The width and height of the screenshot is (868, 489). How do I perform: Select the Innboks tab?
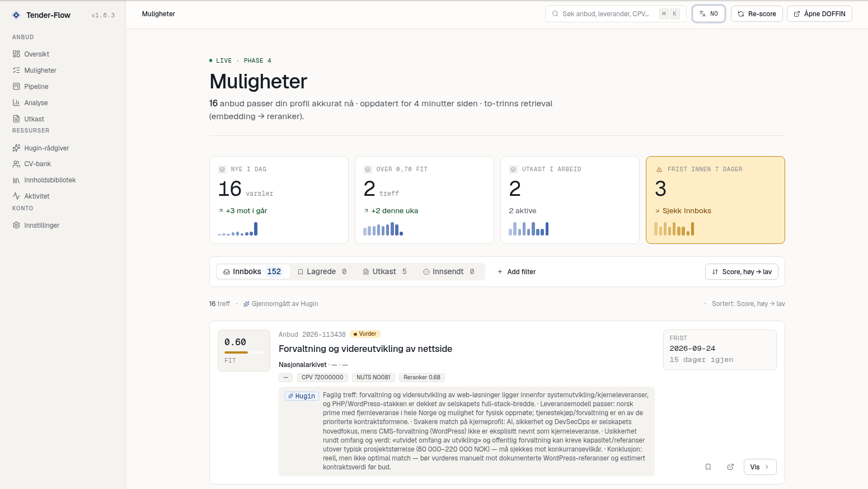point(253,272)
